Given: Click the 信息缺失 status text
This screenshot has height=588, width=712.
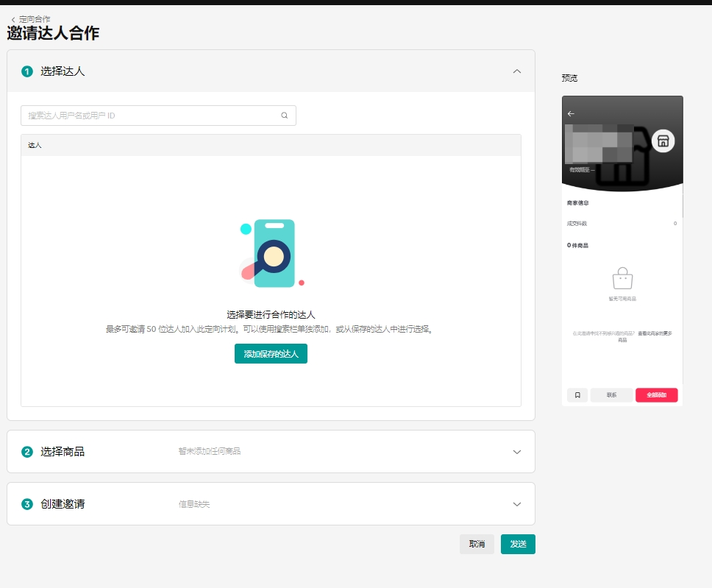Looking at the screenshot, I should [x=194, y=504].
